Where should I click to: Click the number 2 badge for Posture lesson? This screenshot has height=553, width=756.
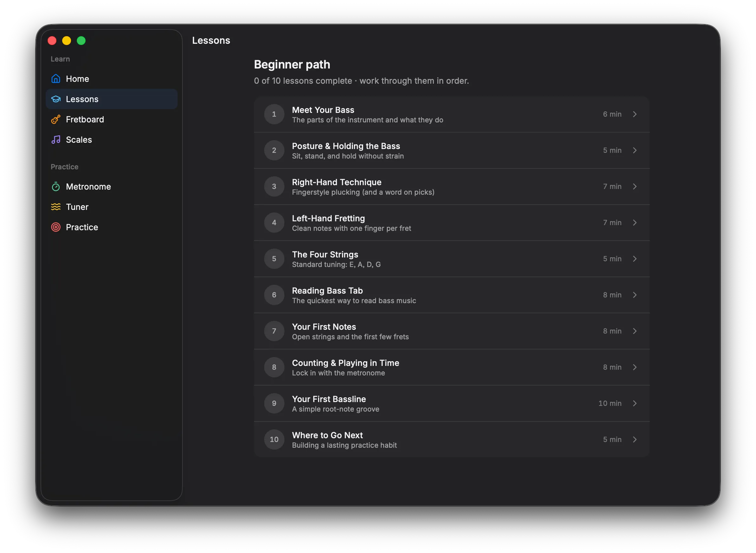coord(274,150)
